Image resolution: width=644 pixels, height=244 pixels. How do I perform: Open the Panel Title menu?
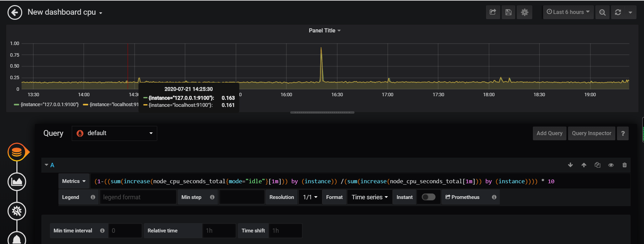point(325,30)
